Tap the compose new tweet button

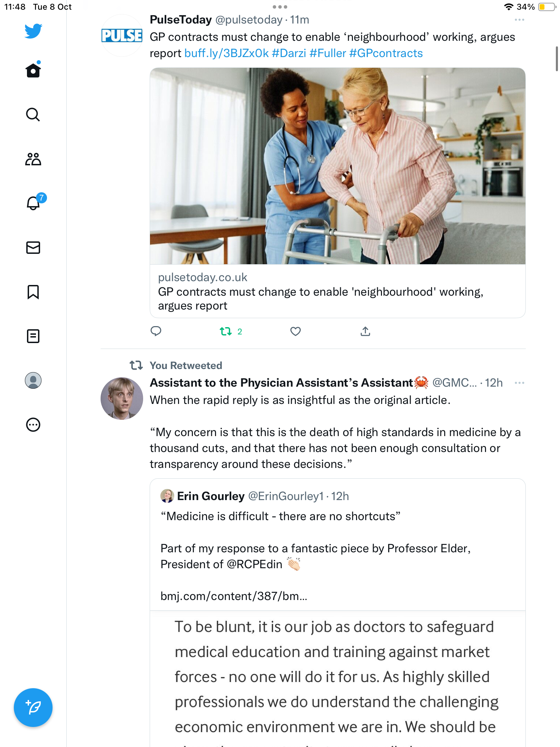click(33, 708)
